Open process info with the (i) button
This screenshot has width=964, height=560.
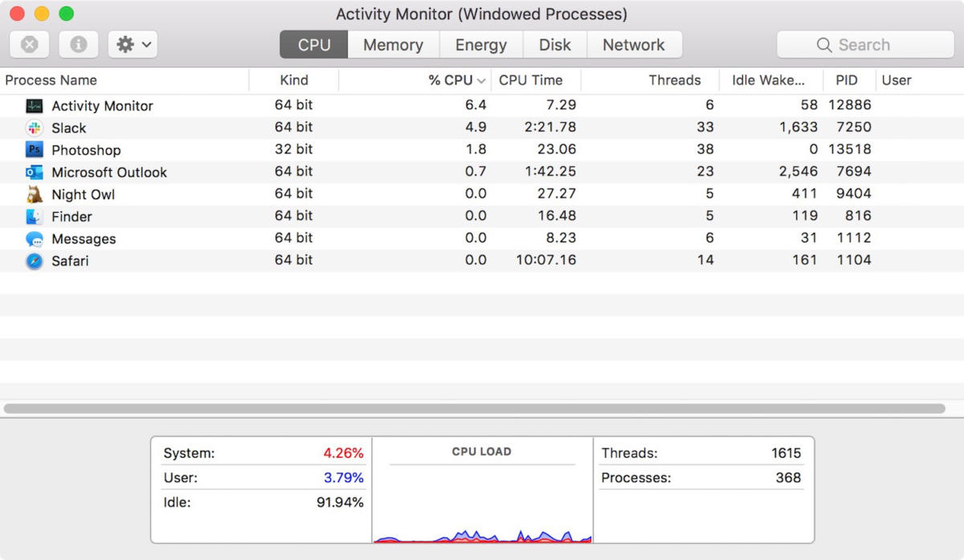tap(79, 45)
